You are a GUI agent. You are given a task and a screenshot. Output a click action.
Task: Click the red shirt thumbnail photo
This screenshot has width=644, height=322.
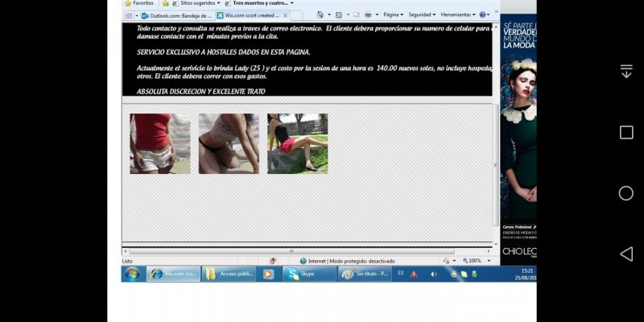(x=160, y=143)
